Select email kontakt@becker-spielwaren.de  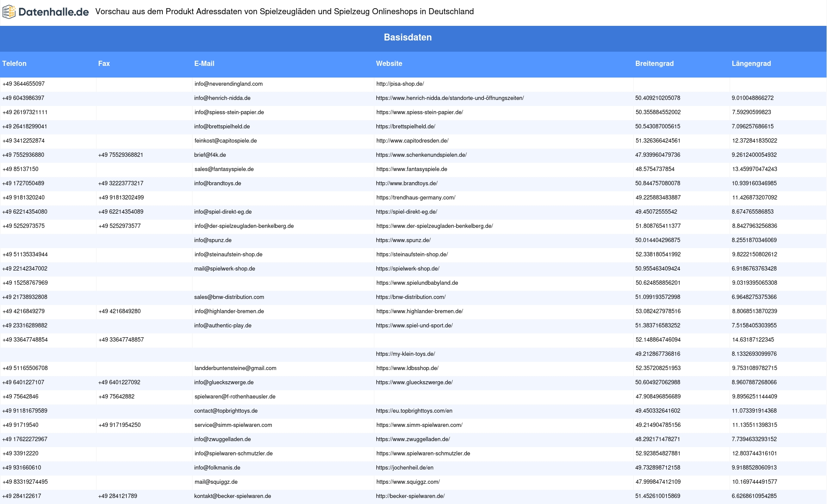[233, 496]
